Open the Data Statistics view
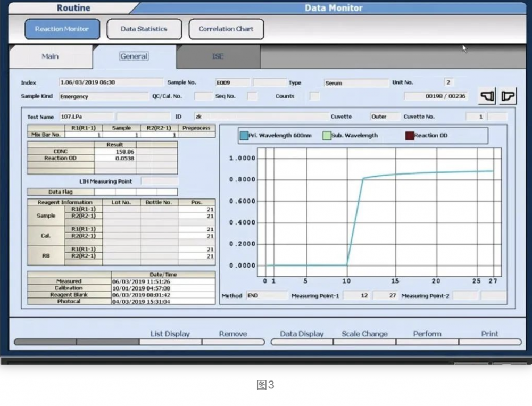 tap(144, 29)
